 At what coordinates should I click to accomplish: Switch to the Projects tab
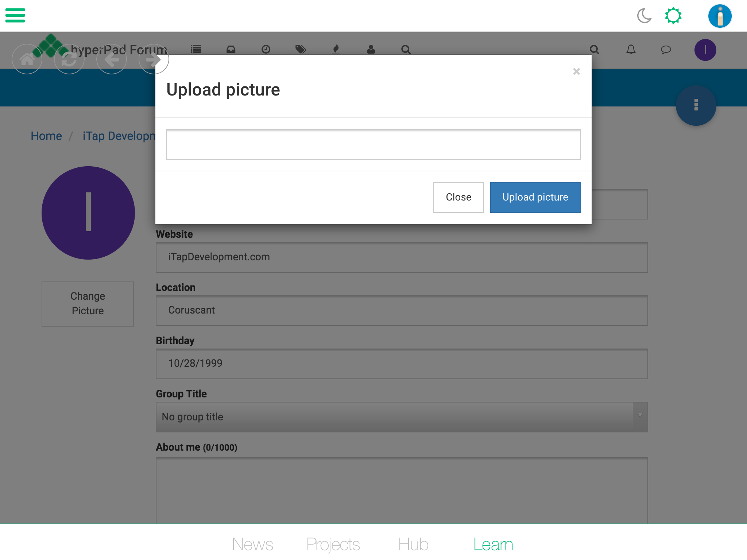333,544
